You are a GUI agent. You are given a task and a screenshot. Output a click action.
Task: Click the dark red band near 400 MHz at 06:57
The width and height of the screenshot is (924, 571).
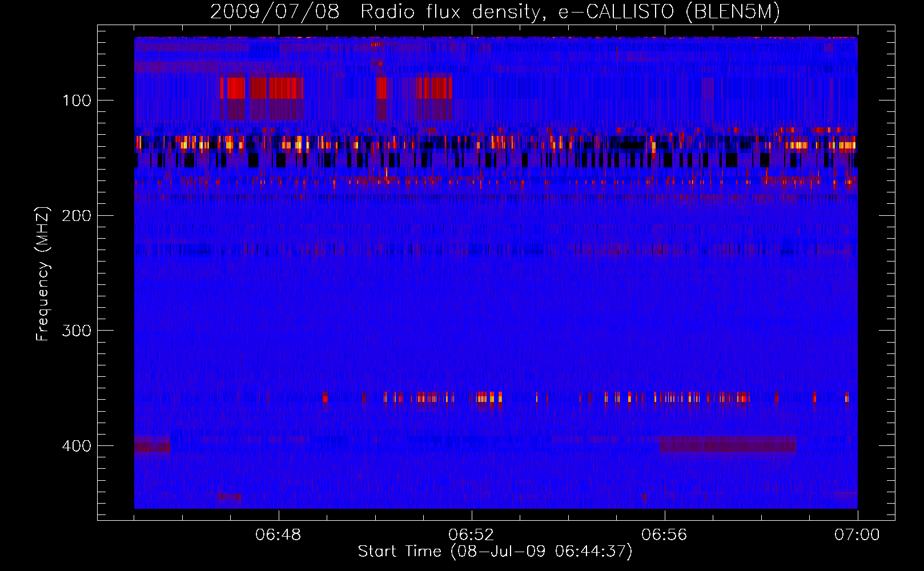(728, 444)
